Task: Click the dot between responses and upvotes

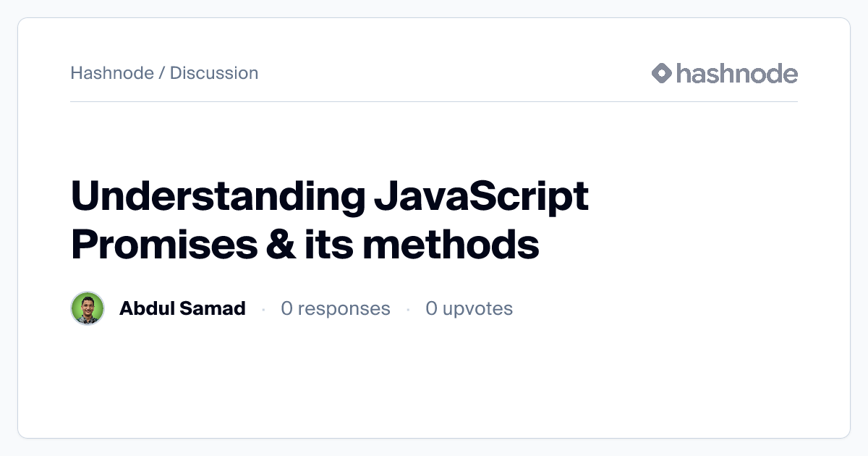Action: [x=408, y=309]
